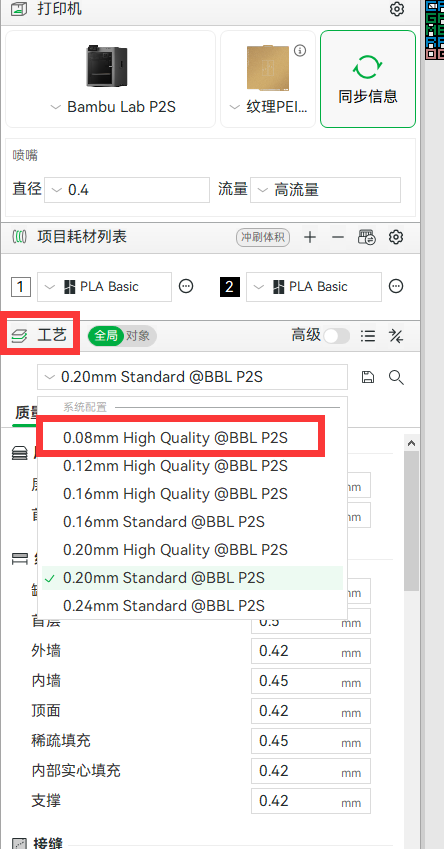444x849 pixels.
Task: Click the 内部实心填充 label
Action: pyautogui.click(x=76, y=770)
